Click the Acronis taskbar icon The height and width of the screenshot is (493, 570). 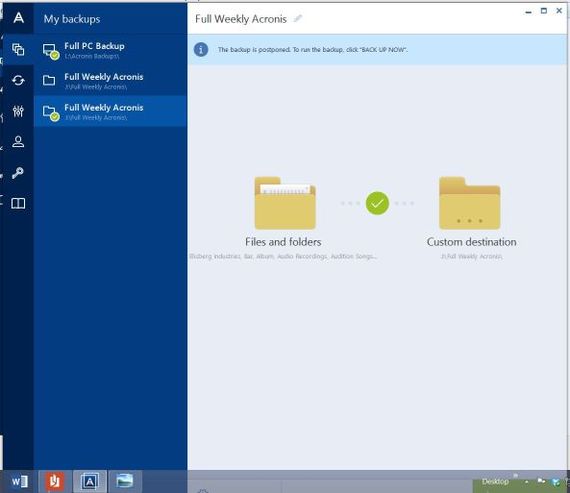pyautogui.click(x=90, y=481)
